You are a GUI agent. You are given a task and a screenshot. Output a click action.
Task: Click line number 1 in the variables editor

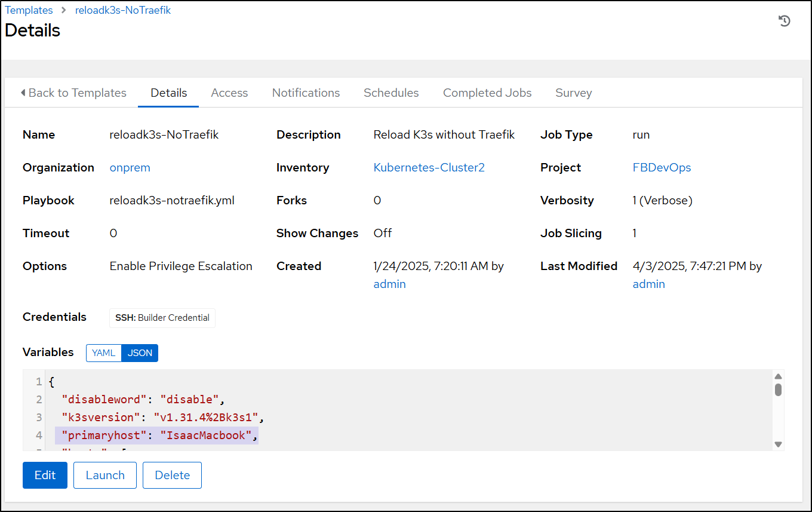coord(39,381)
